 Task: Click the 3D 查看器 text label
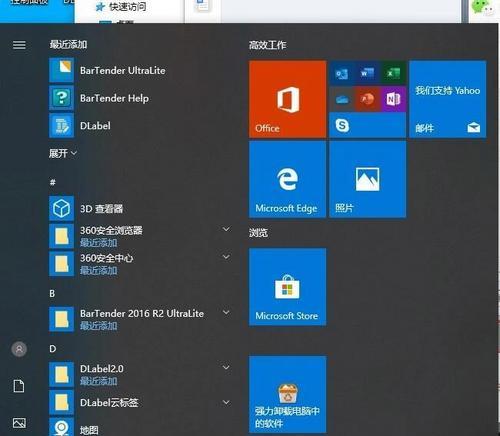[x=102, y=209]
